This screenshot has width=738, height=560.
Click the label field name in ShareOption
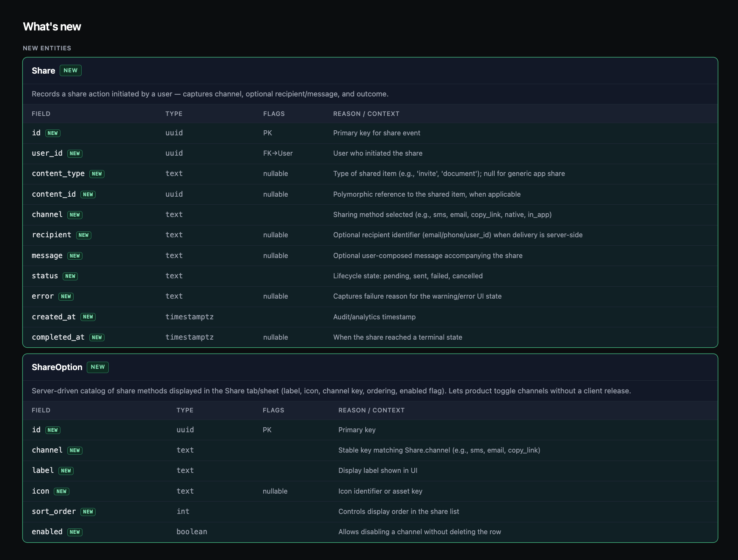(43, 470)
